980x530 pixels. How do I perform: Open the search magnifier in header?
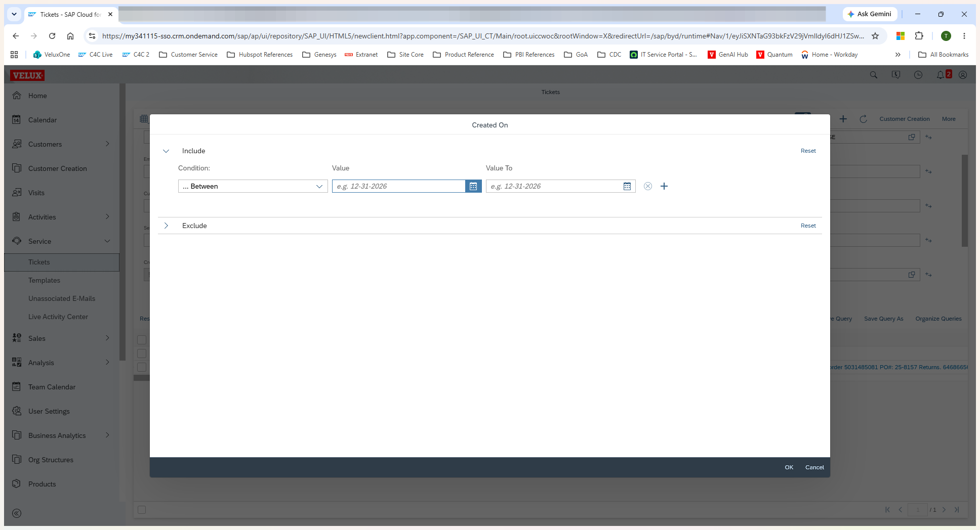874,75
